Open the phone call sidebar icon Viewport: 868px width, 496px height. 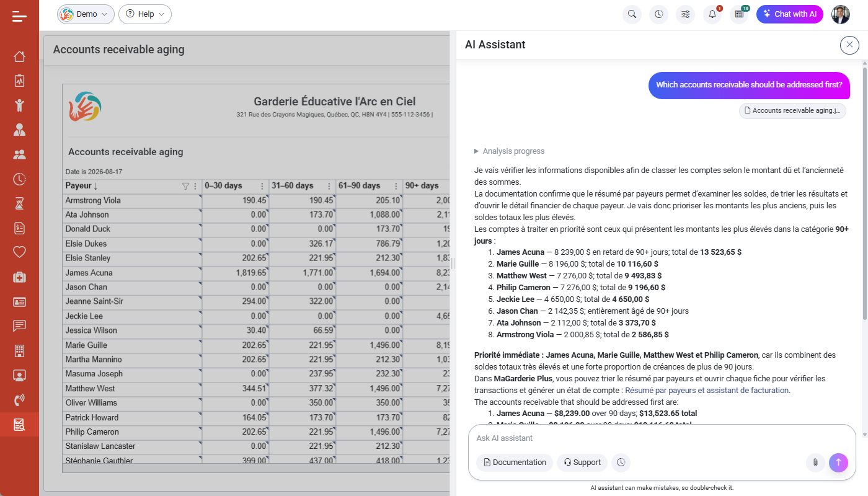[19, 400]
